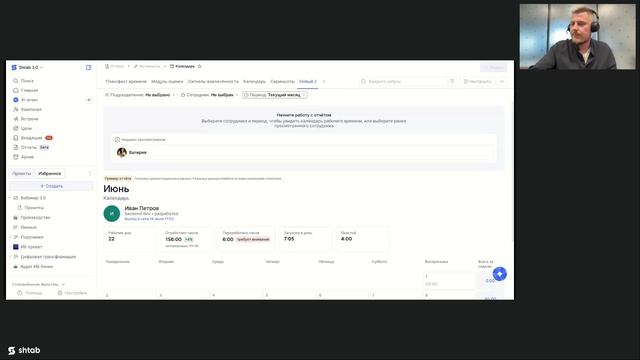
Task: Open the three-dot menu beside Избранное
Action: [x=90, y=173]
